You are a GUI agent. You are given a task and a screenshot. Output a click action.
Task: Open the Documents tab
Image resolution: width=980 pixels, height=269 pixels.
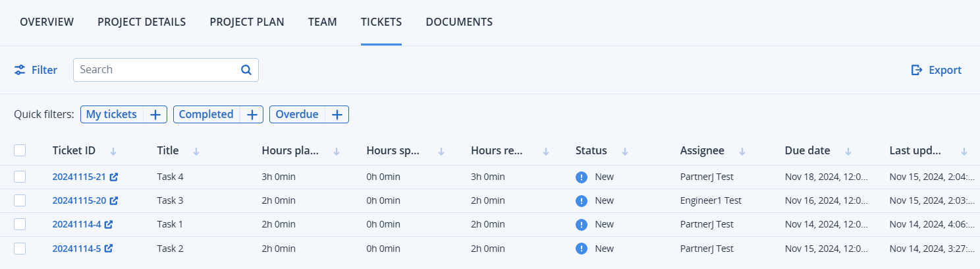click(x=459, y=22)
